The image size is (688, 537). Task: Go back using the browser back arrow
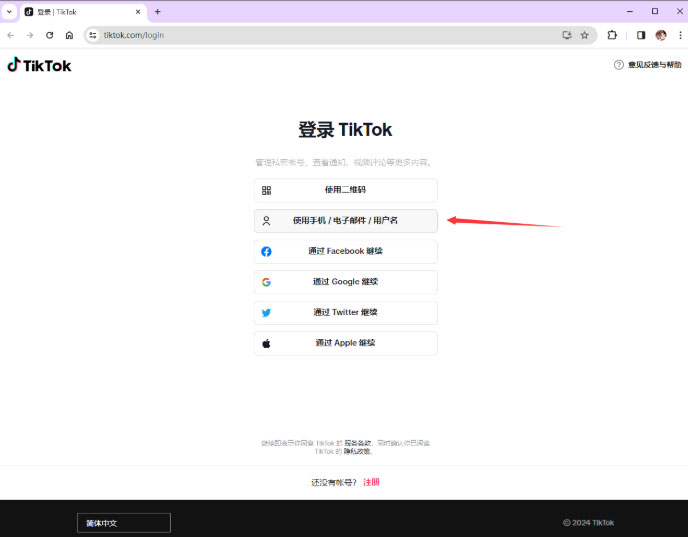(x=11, y=35)
